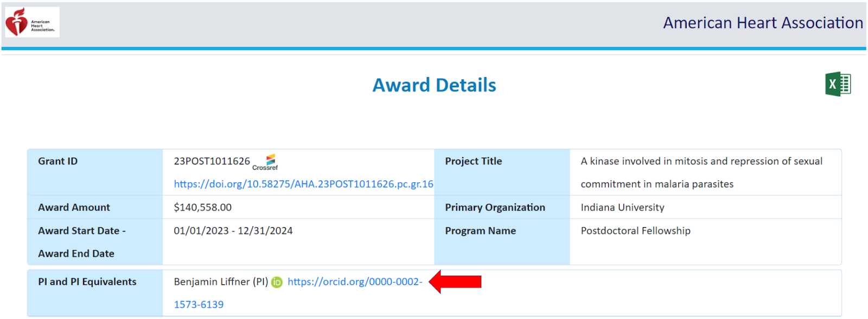The height and width of the screenshot is (319, 868).
Task: Click the kinase project title text
Action: pyautogui.click(x=701, y=162)
